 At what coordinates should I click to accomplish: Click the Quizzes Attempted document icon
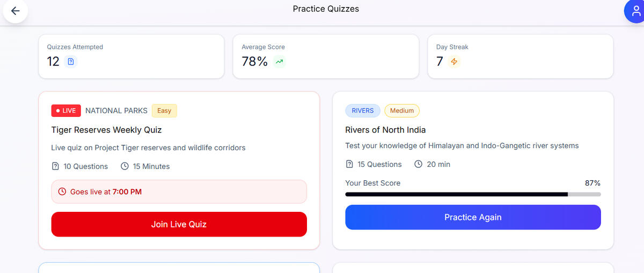pyautogui.click(x=71, y=62)
